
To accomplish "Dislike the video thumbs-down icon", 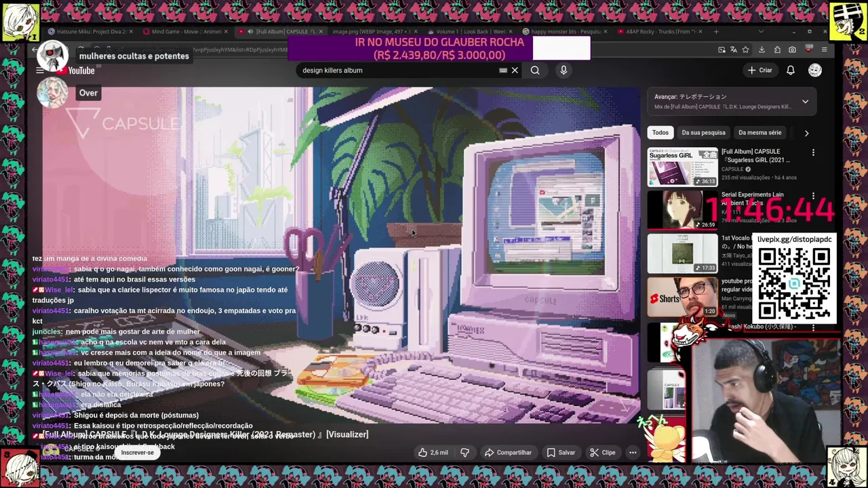I will coord(465,452).
